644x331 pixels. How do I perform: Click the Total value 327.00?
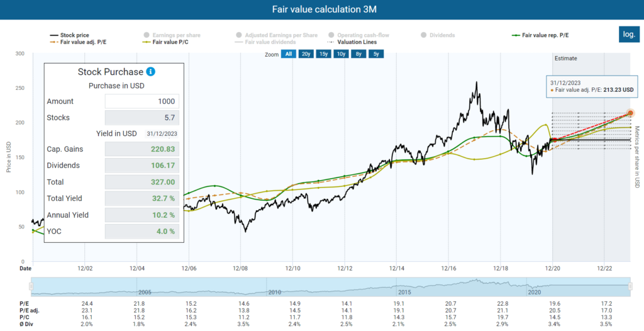(x=142, y=182)
